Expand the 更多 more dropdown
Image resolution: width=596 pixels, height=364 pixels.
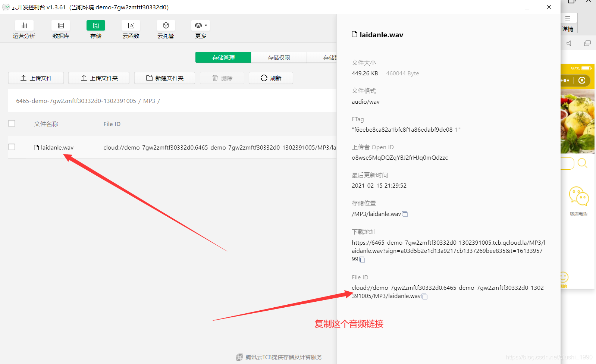(x=201, y=29)
